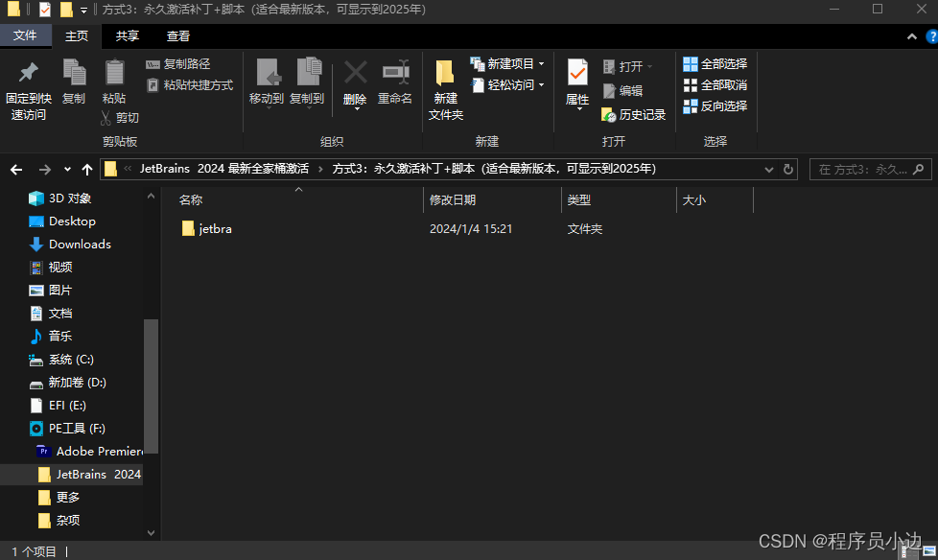Click the Pin to Quick access icon

click(x=28, y=73)
